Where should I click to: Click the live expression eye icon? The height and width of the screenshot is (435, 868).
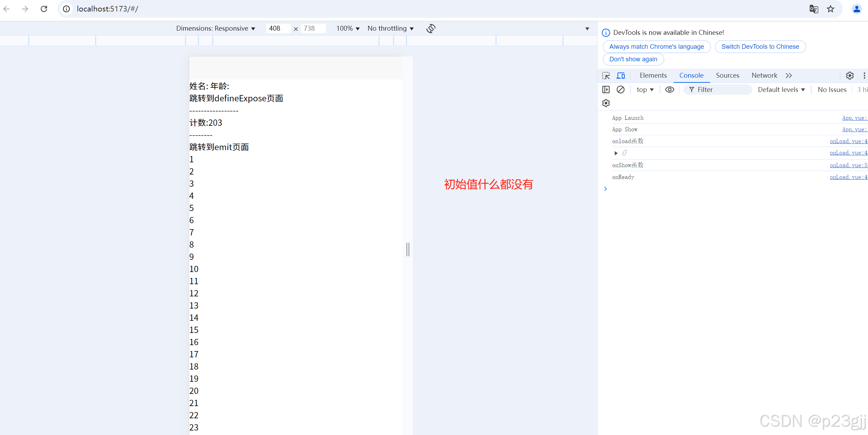click(x=669, y=90)
